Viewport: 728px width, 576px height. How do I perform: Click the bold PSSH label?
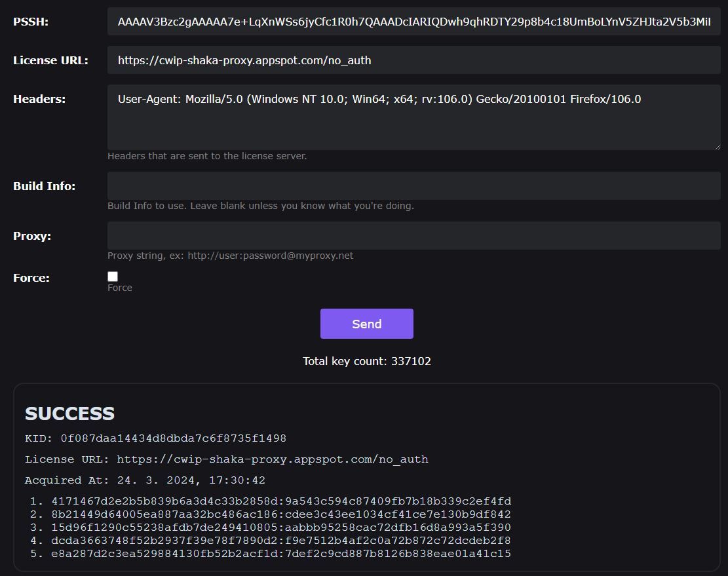[x=31, y=22]
